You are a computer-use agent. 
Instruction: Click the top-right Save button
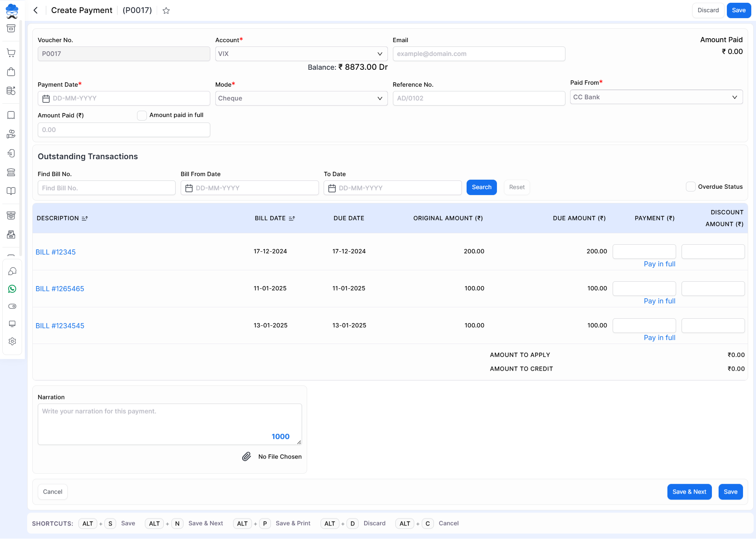click(x=739, y=10)
